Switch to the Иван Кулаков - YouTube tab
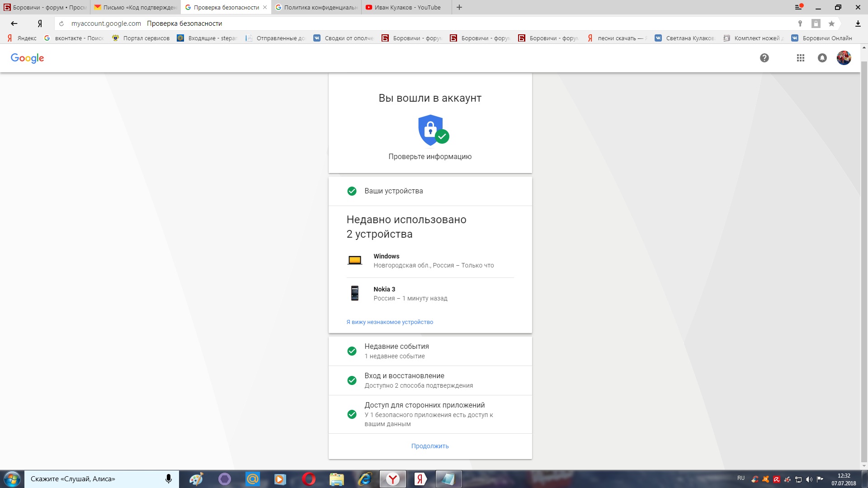 [x=406, y=7]
